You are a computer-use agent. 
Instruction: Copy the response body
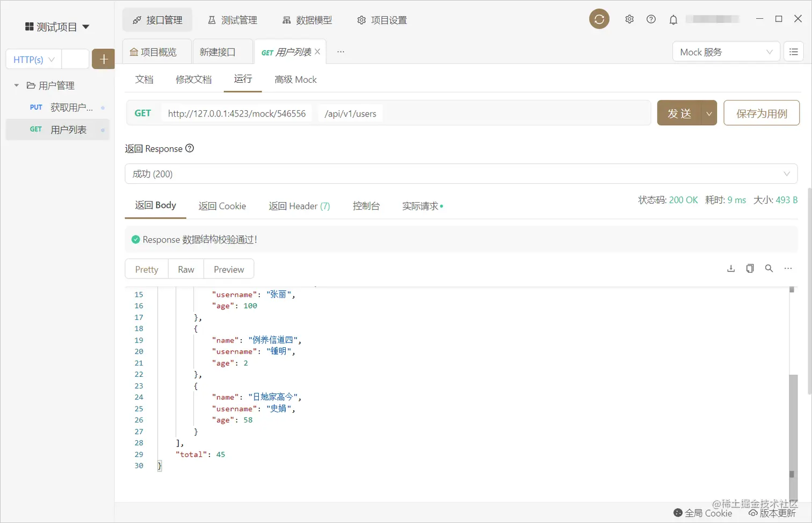(750, 269)
